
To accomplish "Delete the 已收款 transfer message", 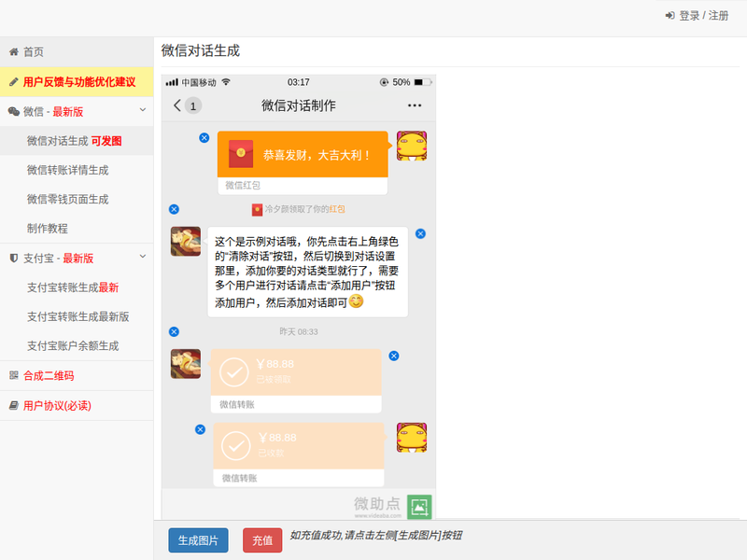I will [200, 429].
